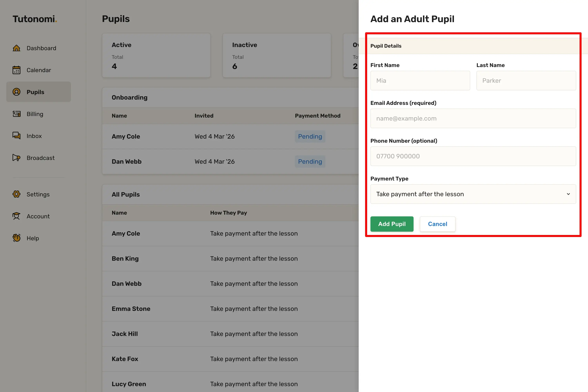
Task: Select the Pupils person icon
Action: [16, 92]
